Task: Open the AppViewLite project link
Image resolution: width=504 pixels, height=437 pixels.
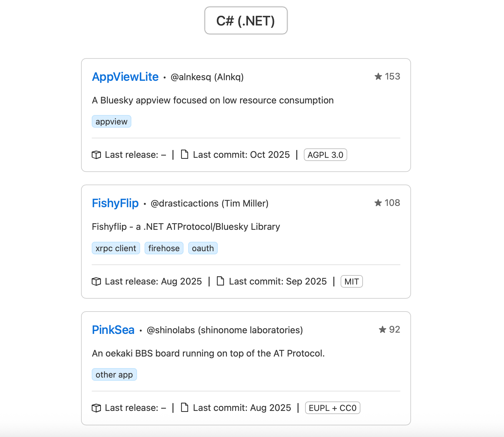Action: (125, 77)
